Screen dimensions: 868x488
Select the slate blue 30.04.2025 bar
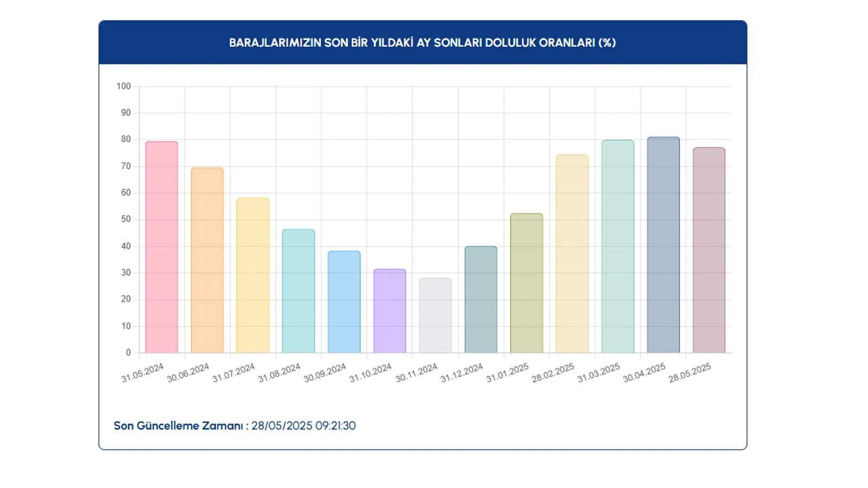click(x=663, y=245)
